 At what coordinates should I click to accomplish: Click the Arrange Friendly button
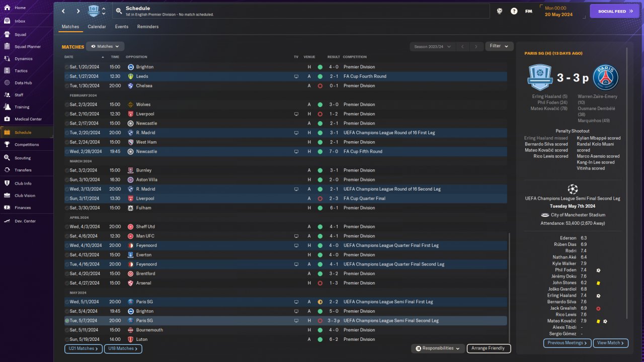click(489, 348)
